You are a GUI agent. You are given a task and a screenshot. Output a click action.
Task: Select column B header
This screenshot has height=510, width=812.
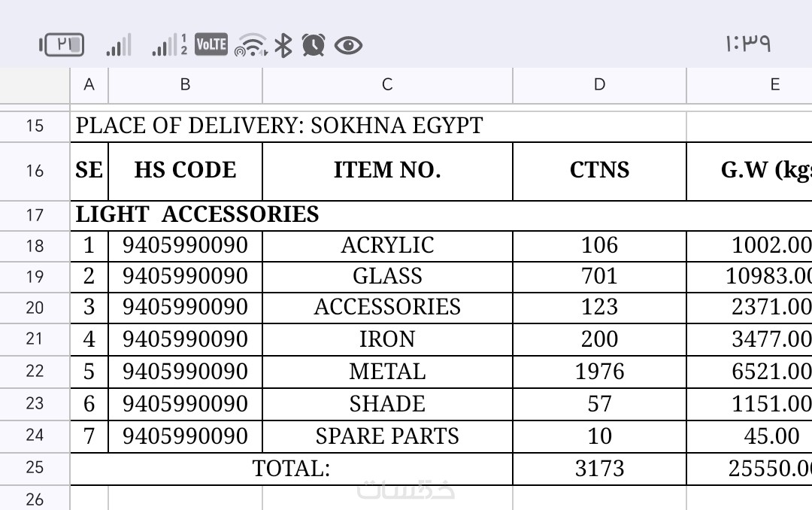click(185, 85)
